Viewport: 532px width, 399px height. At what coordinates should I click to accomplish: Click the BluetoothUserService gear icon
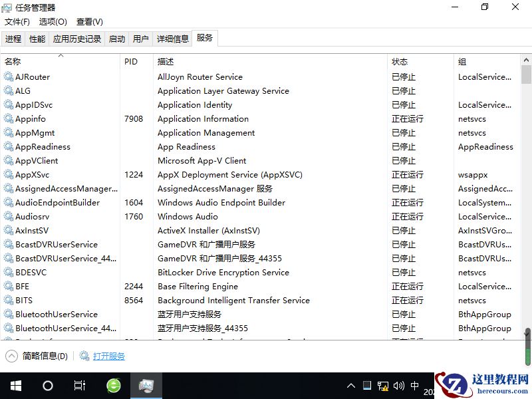[7, 314]
